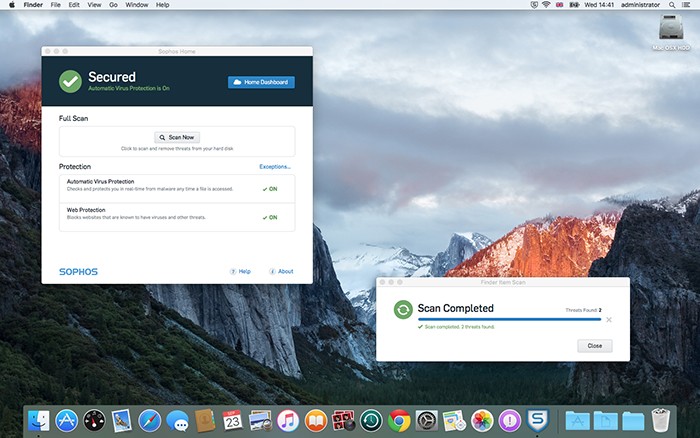
Task: Click 'Threats Found: 2' text
Action: [583, 310]
